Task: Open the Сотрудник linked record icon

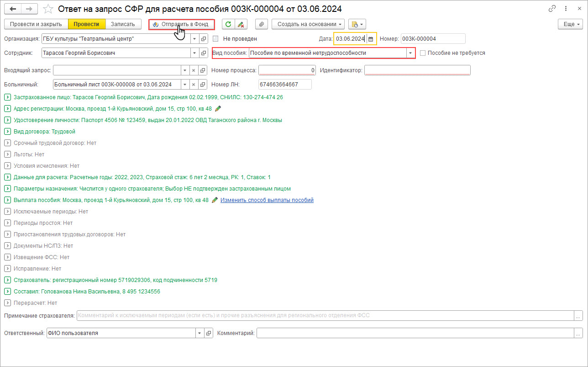Action: 204,53
